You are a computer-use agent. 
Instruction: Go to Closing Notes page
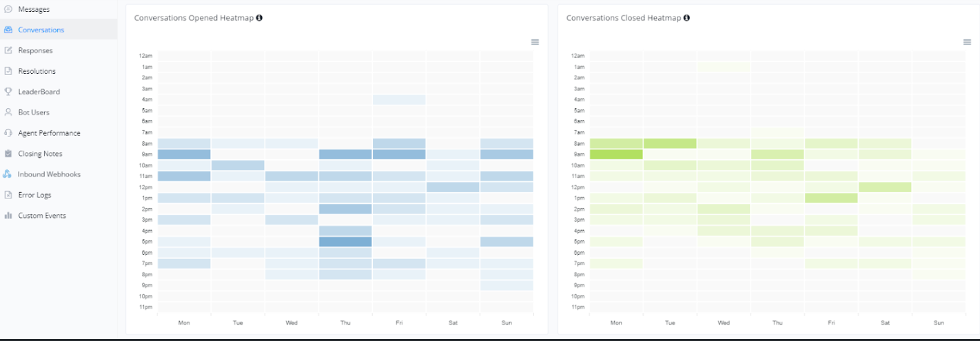point(40,154)
